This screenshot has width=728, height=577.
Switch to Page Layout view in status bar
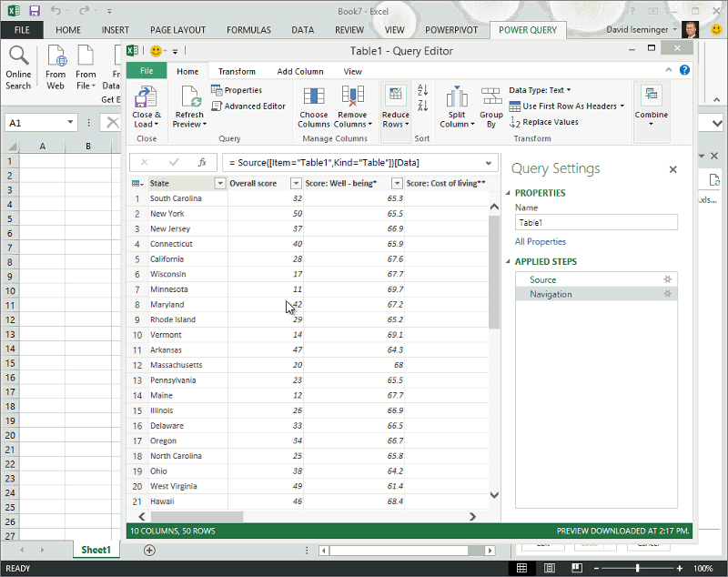tap(550, 568)
